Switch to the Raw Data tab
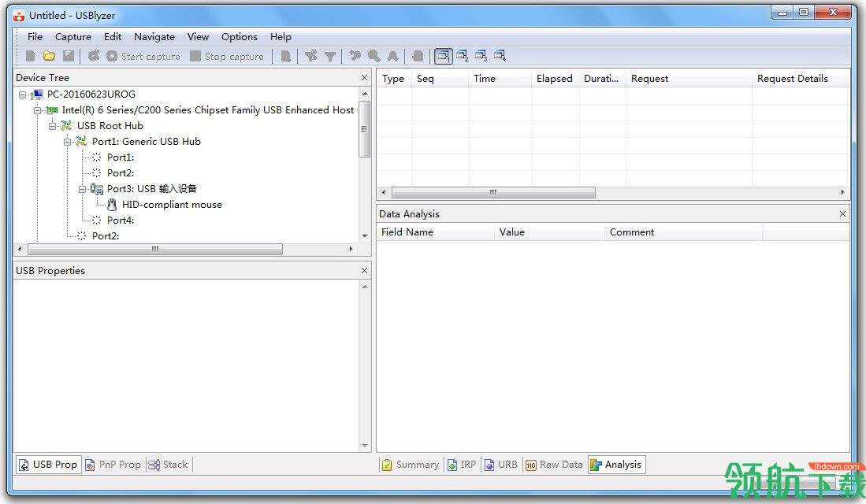This screenshot has height=504, width=866. pos(555,465)
